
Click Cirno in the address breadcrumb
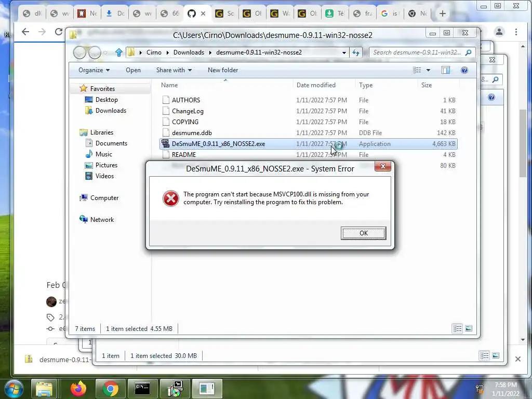pos(154,52)
